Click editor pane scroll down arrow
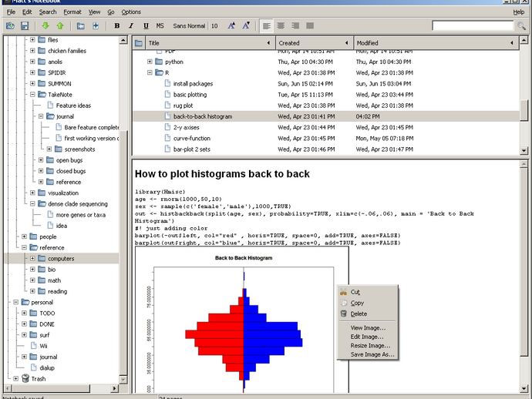The width and height of the screenshot is (532, 399). [524, 389]
